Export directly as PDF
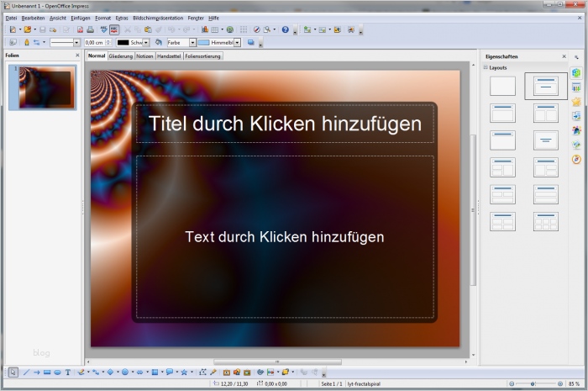Image resolution: width=588 pixels, height=391 pixels. [80, 29]
